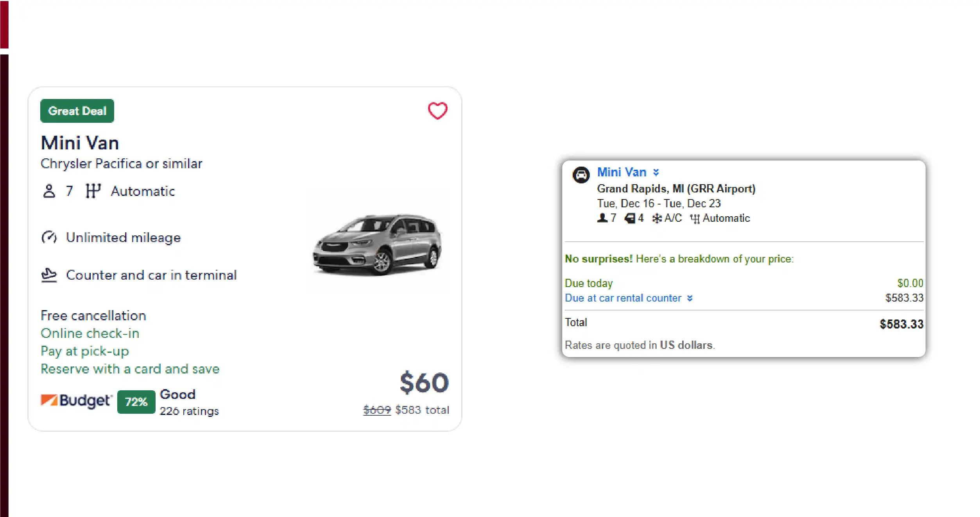The width and height of the screenshot is (980, 517).
Task: Click the luggage icon showing 4 bags
Action: pos(630,218)
